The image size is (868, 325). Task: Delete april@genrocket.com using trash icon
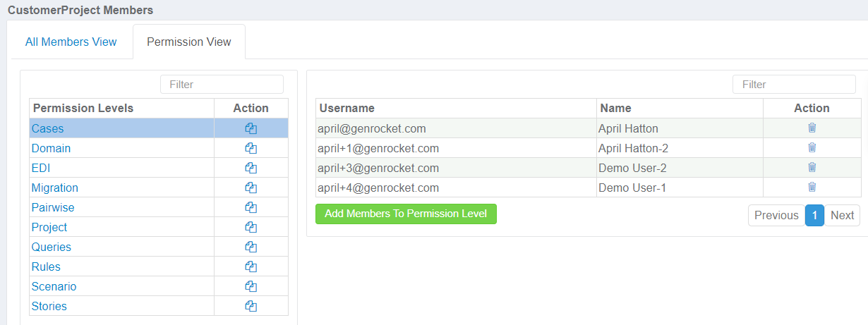pos(812,128)
